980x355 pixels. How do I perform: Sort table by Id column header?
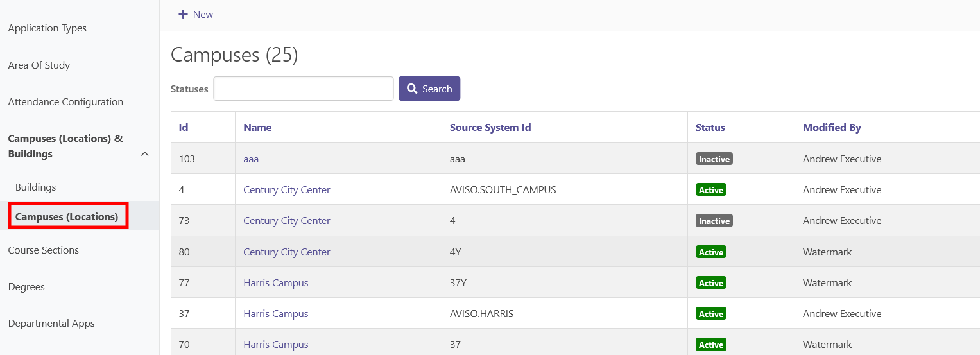pyautogui.click(x=184, y=127)
